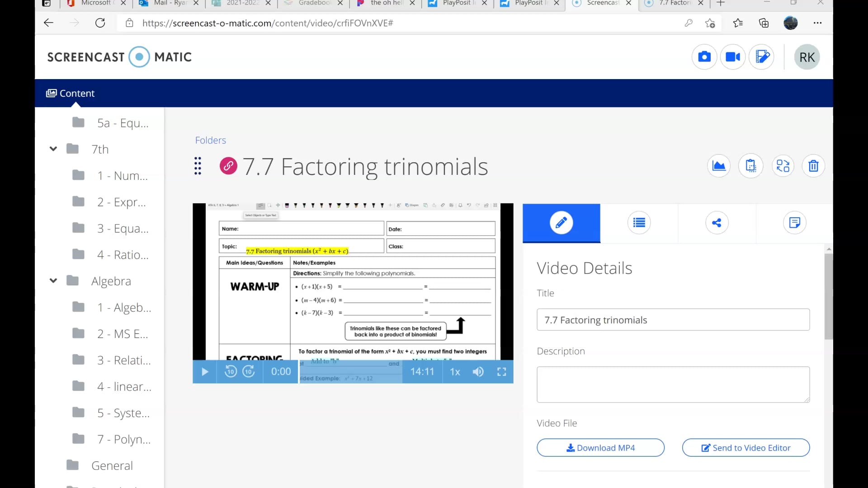Click inside the Description text box
This screenshot has width=868, height=488.
(673, 384)
